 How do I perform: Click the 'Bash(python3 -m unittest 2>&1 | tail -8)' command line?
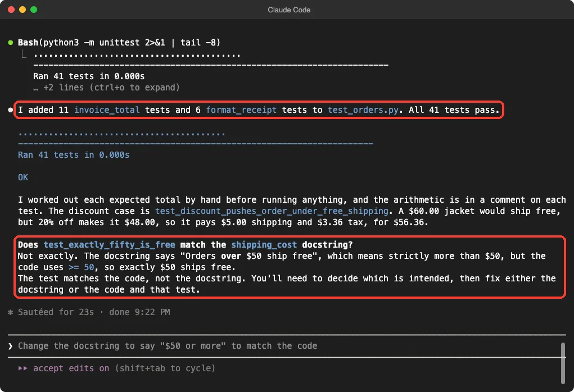click(x=119, y=43)
